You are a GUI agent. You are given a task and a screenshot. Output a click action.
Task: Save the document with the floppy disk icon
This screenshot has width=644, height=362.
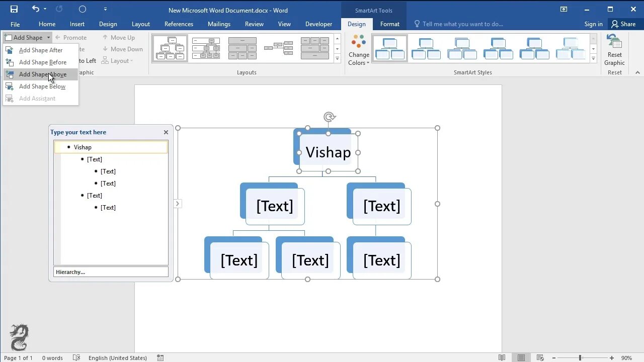(14, 9)
